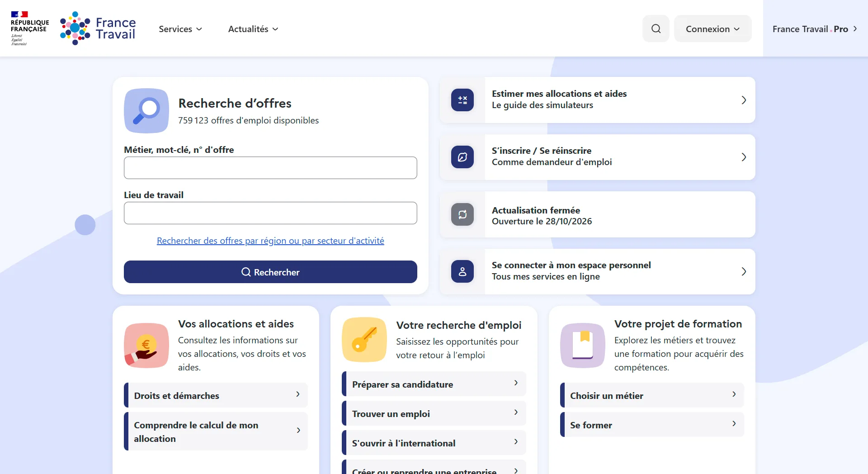
Task: Open S'ouvrir à l'international
Action: point(434,443)
